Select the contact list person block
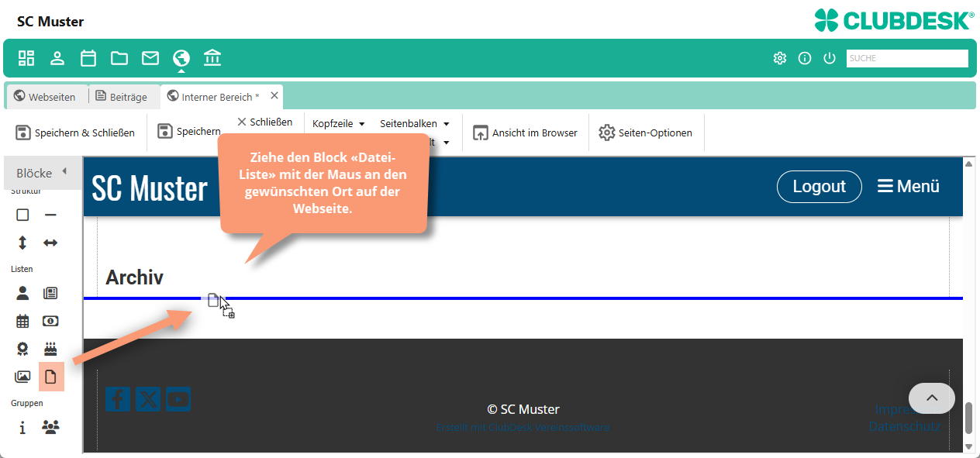980x458 pixels. coord(22,293)
